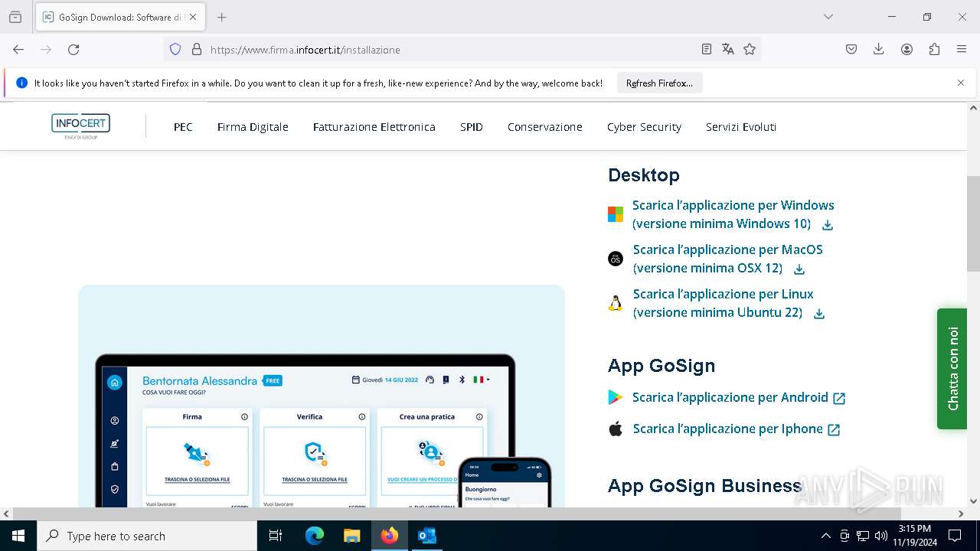980x551 pixels.
Task: Expand the list all tabs chevron
Action: tap(828, 17)
